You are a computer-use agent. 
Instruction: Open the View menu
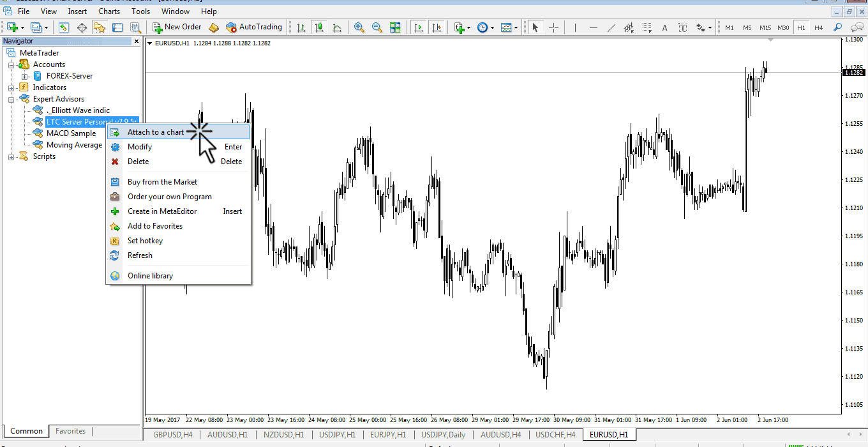click(x=49, y=11)
